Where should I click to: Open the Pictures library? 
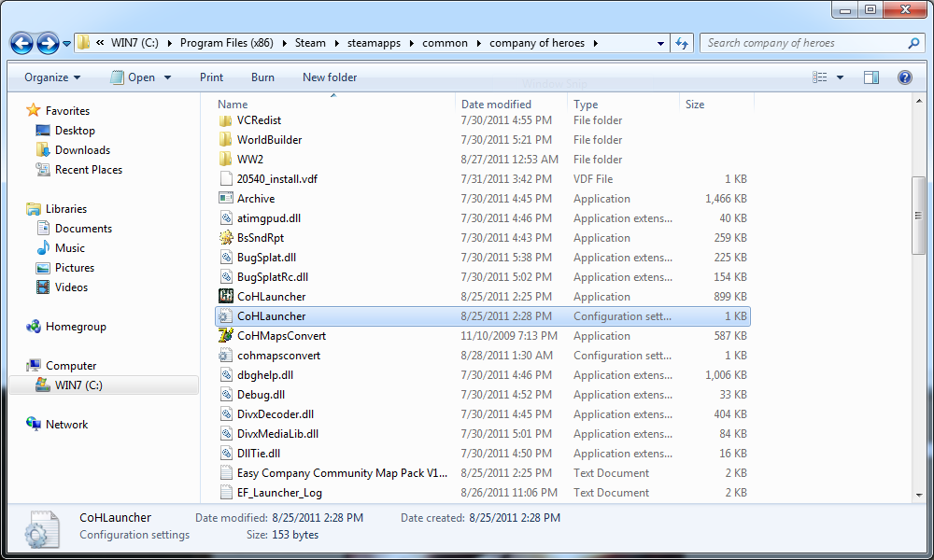point(75,268)
